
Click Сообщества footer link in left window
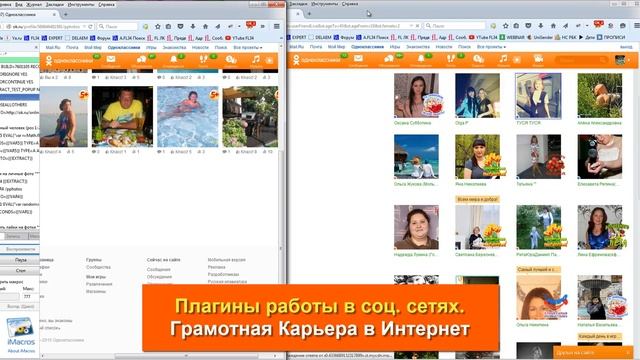(x=98, y=267)
